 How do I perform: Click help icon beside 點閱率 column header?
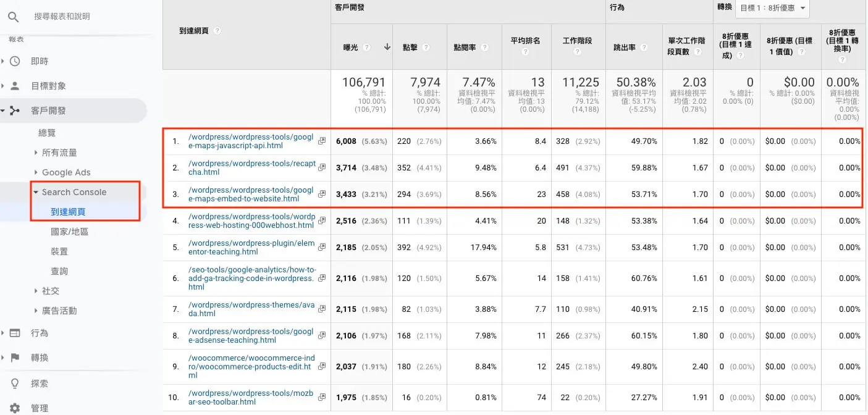pyautogui.click(x=484, y=47)
